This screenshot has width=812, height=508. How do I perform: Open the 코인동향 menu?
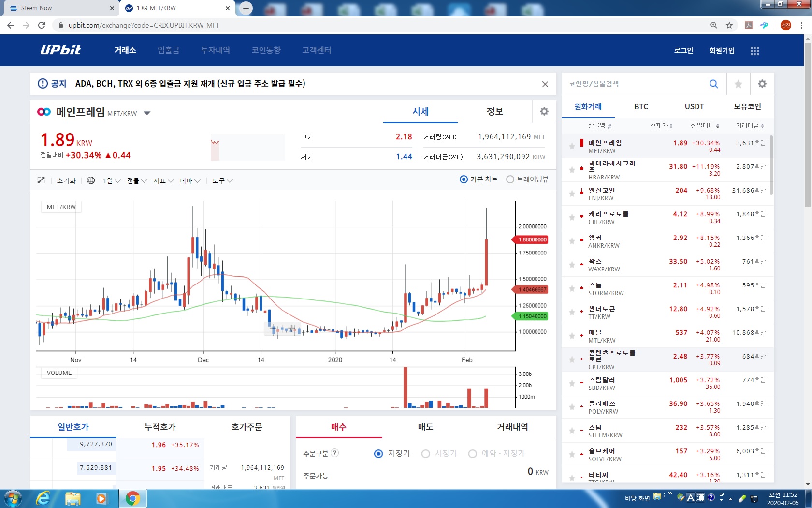point(266,50)
